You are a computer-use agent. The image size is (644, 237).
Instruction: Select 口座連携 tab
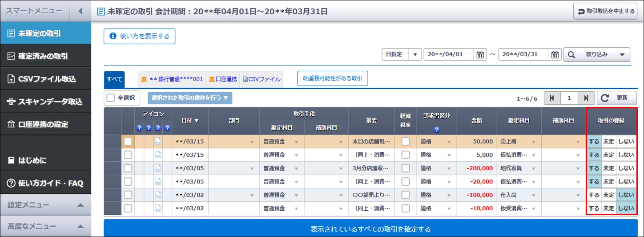(223, 79)
